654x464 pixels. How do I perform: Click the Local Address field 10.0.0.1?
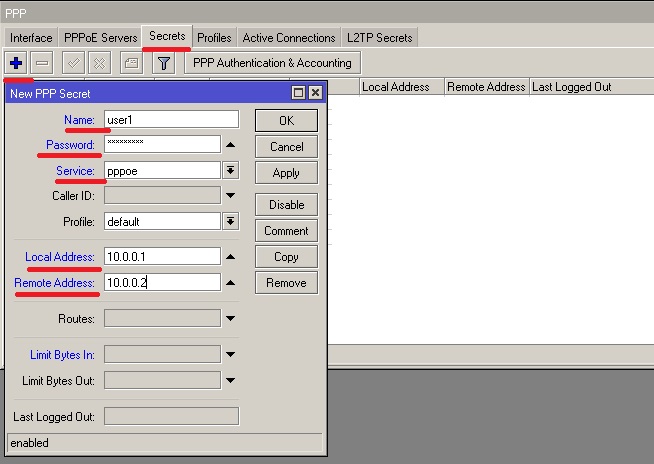click(162, 257)
